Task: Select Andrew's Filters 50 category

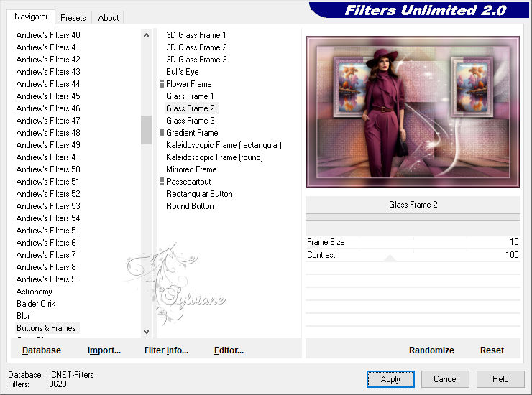Action: pyautogui.click(x=48, y=169)
